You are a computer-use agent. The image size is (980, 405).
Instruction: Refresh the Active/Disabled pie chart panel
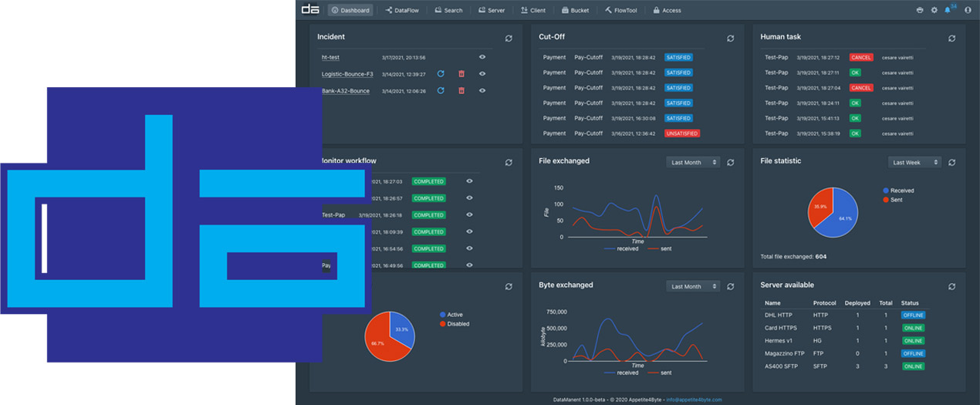click(x=509, y=286)
